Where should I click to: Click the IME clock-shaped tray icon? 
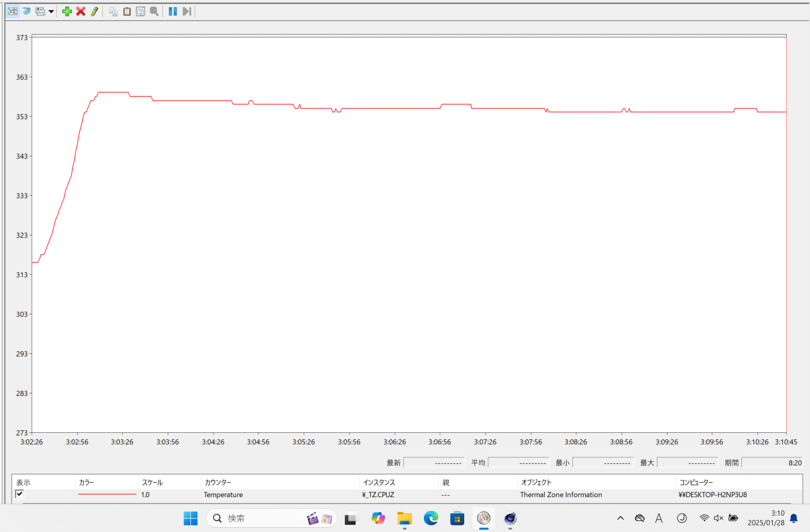(x=681, y=518)
